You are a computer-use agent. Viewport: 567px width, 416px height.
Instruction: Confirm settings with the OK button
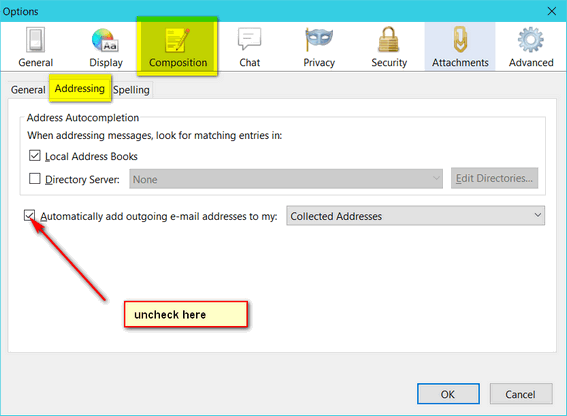click(x=448, y=394)
